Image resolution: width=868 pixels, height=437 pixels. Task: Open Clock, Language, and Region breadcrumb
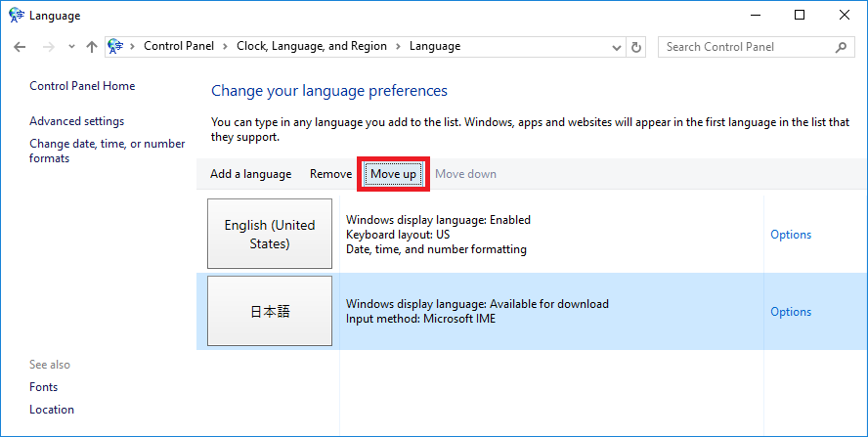click(312, 46)
